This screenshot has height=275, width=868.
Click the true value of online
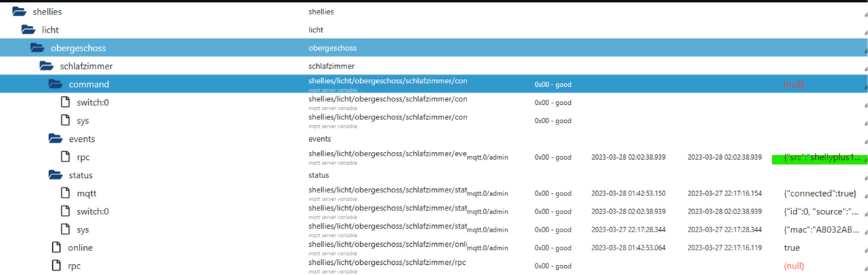(x=792, y=247)
